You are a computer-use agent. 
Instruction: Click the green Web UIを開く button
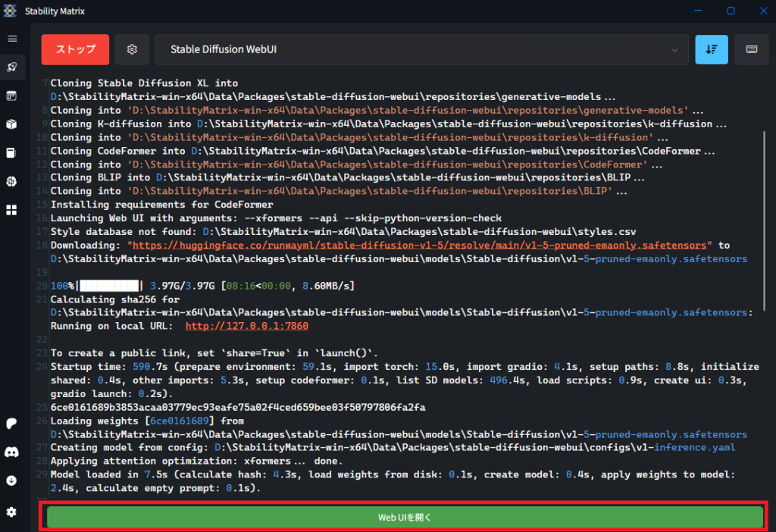pos(405,517)
